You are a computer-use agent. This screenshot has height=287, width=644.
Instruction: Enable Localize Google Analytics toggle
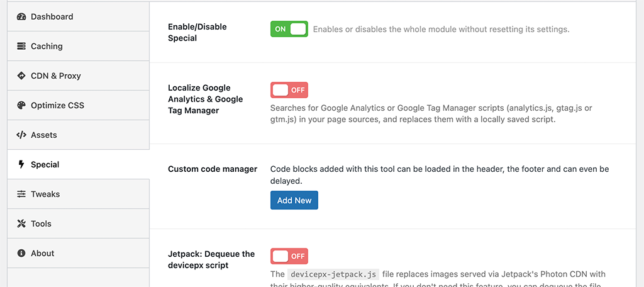point(289,90)
